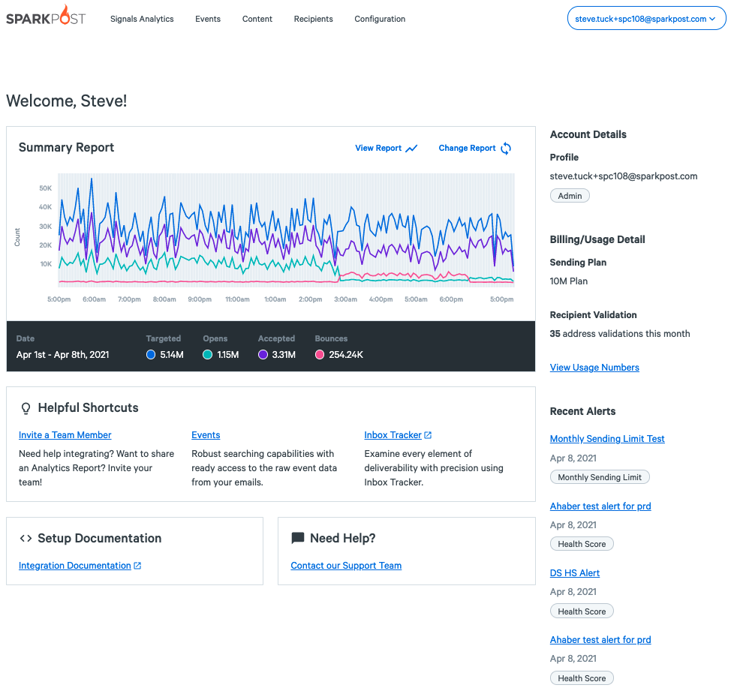This screenshot has width=734, height=700.
Task: Click View Report link
Action: [378, 148]
